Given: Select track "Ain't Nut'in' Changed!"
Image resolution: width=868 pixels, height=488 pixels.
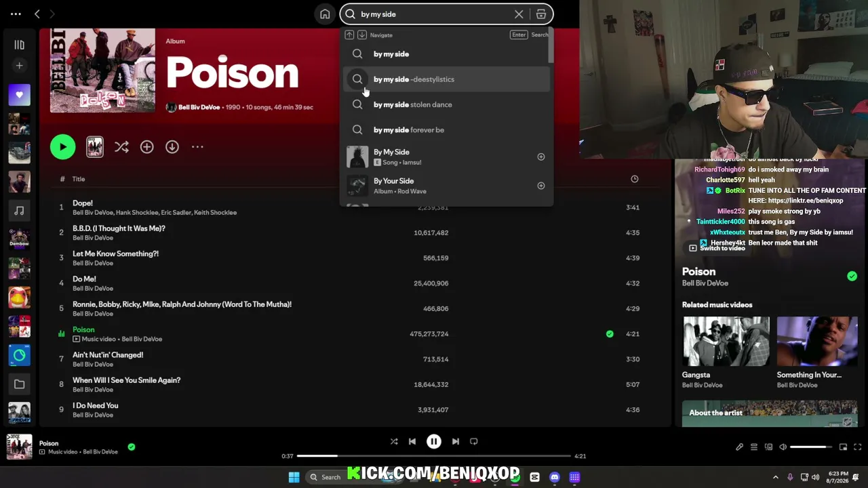Looking at the screenshot, I should (108, 355).
